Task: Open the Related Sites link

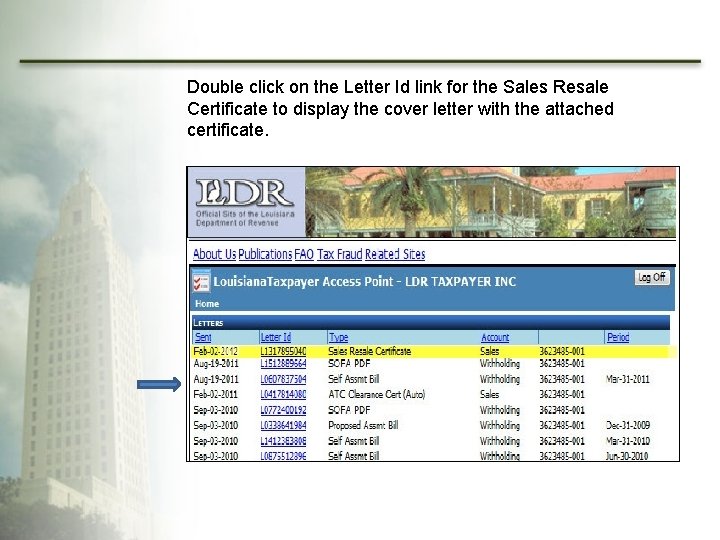Action: tap(395, 254)
